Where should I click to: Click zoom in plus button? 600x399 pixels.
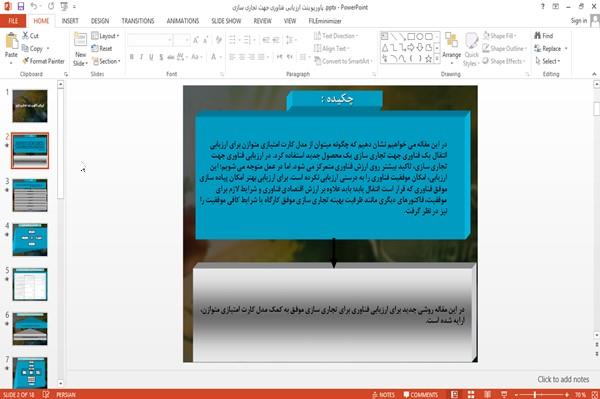point(567,394)
